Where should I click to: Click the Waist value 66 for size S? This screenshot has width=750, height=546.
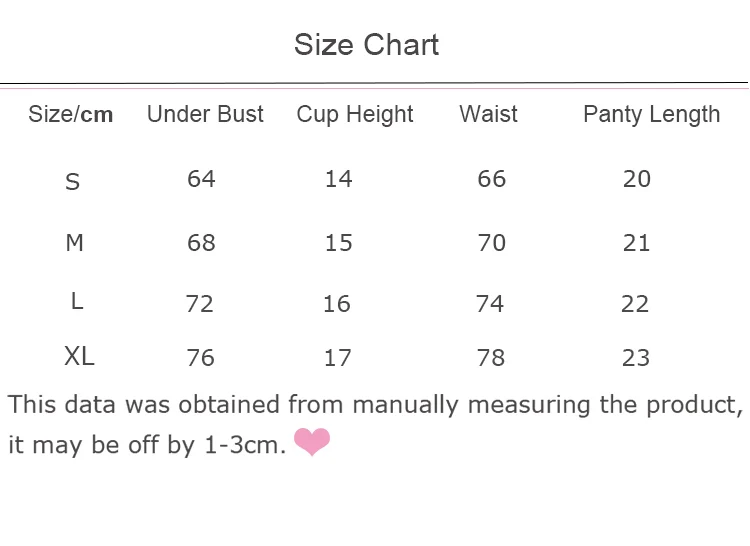coord(491,179)
